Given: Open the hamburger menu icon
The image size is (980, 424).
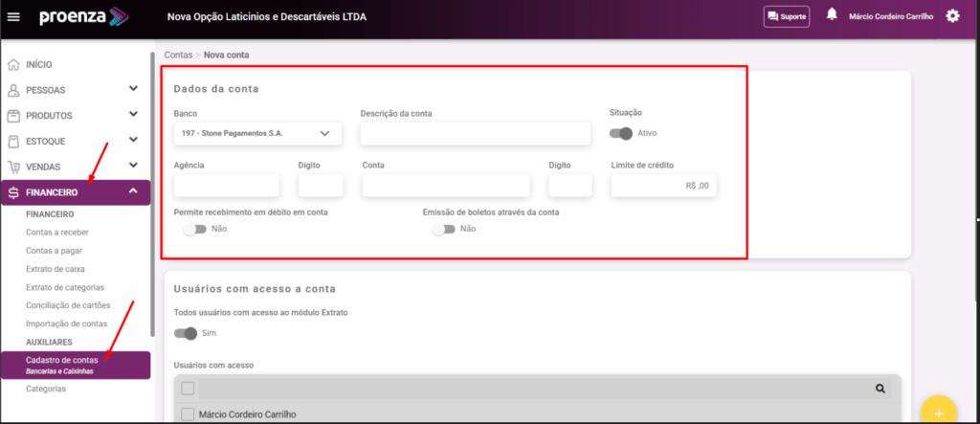Looking at the screenshot, I should coord(13,16).
